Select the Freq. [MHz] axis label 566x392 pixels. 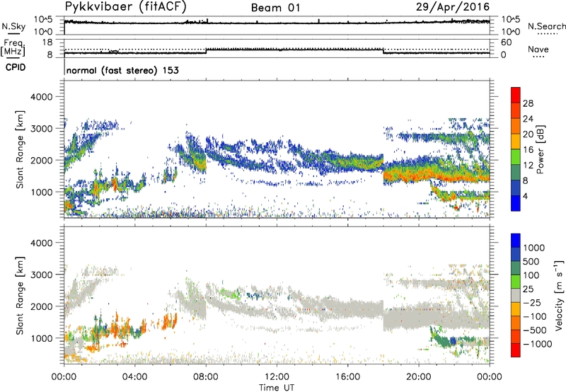click(13, 48)
